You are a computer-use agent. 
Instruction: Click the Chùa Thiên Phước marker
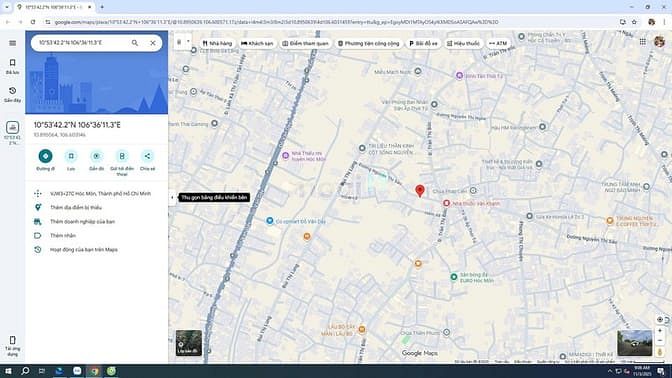point(446,332)
